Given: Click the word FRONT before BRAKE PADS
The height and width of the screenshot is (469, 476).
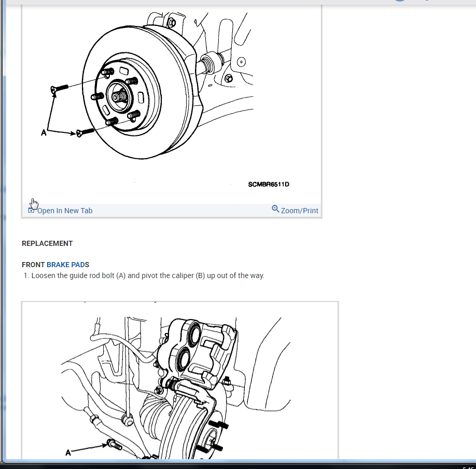Looking at the screenshot, I should pyautogui.click(x=33, y=265).
